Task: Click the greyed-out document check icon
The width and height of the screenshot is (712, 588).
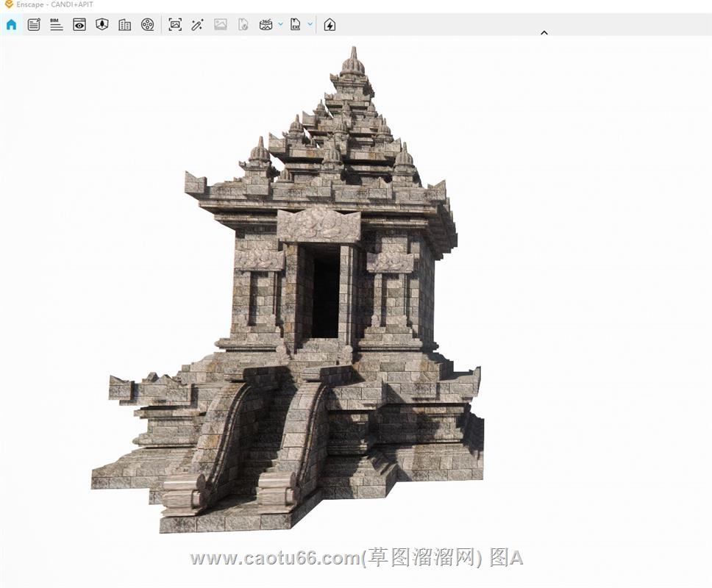Action: [x=243, y=24]
